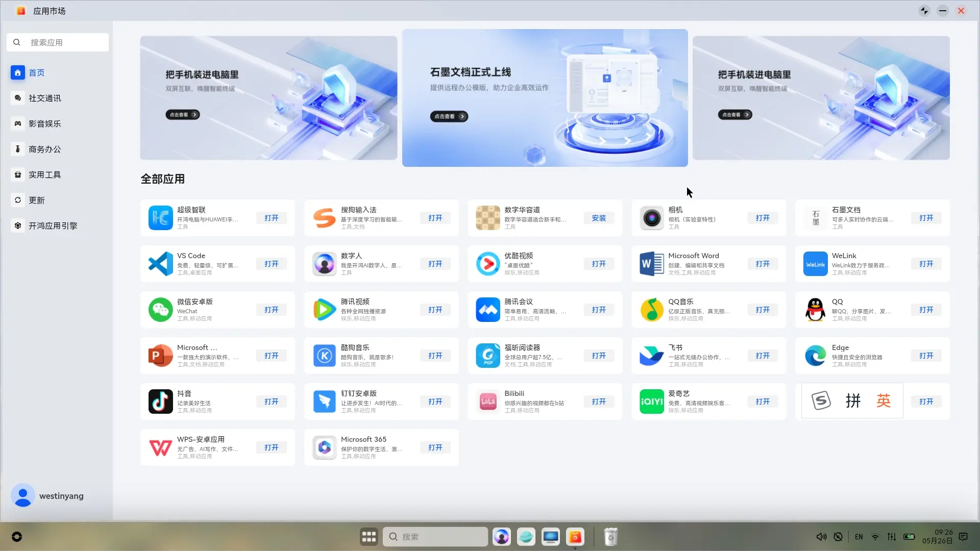Click the 腾讯视频 app icon
The image size is (980, 551).
click(324, 310)
